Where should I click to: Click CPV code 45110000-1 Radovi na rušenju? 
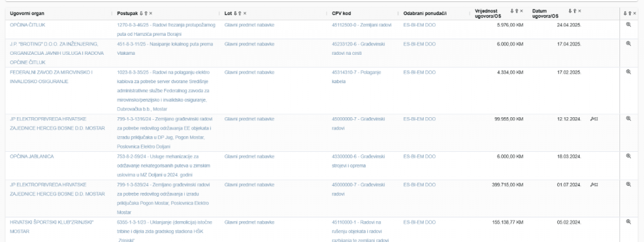[x=360, y=231]
